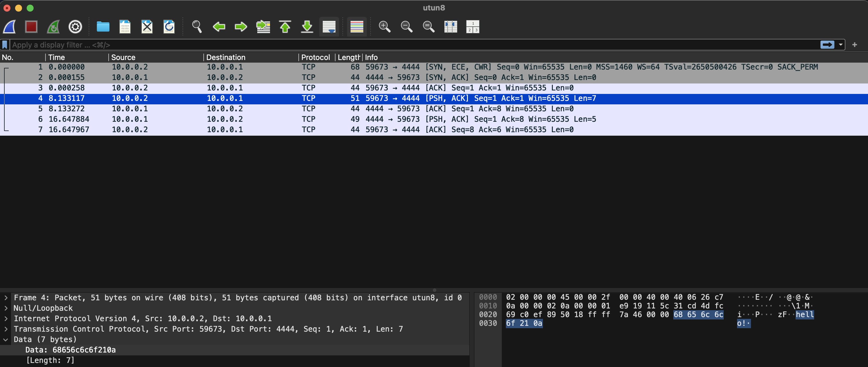Viewport: 868px width, 367px height.
Task: Sort by Info column header
Action: (x=615, y=57)
